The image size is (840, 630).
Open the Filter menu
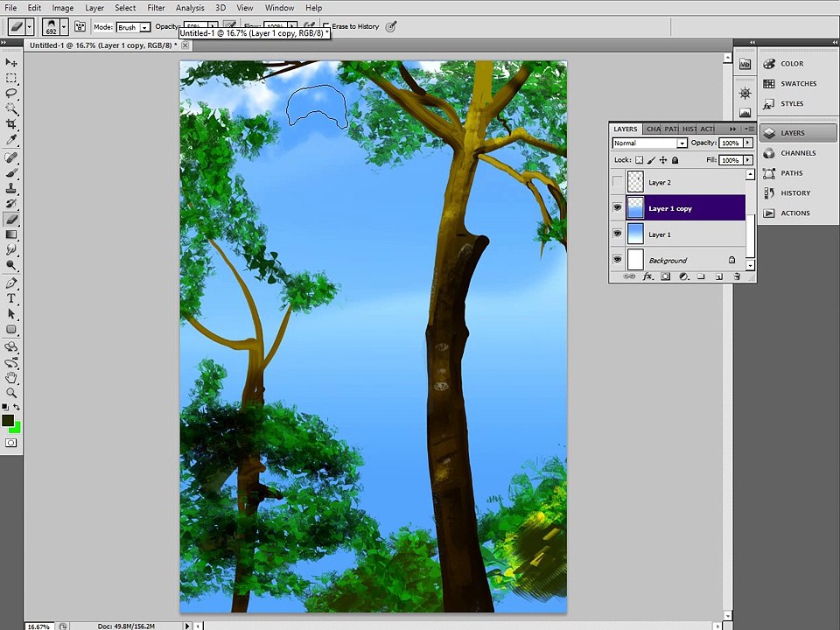point(156,8)
